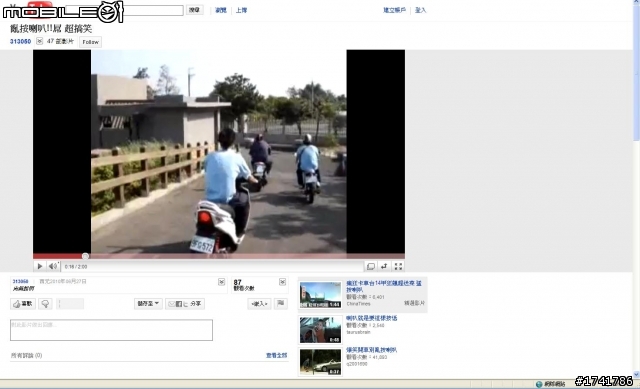Screen dimensions: 640x389
Task: Open the upload link in header
Action: coord(241,10)
